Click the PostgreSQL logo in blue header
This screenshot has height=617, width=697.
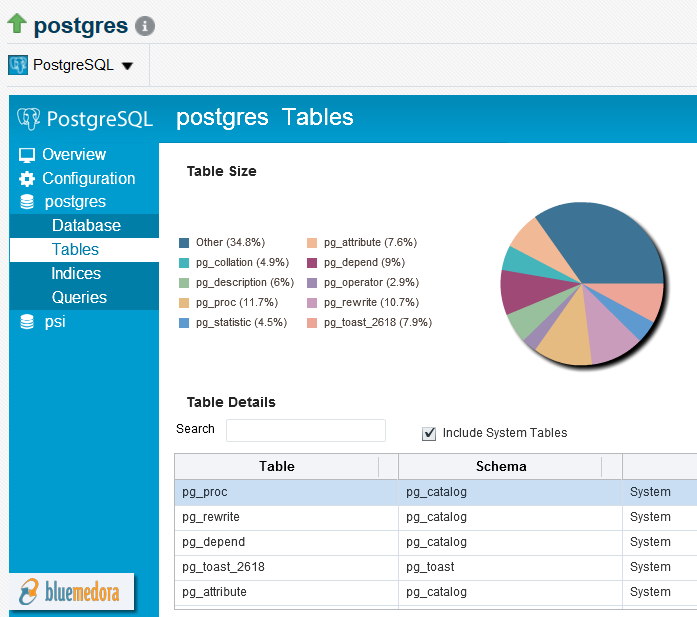(84, 119)
